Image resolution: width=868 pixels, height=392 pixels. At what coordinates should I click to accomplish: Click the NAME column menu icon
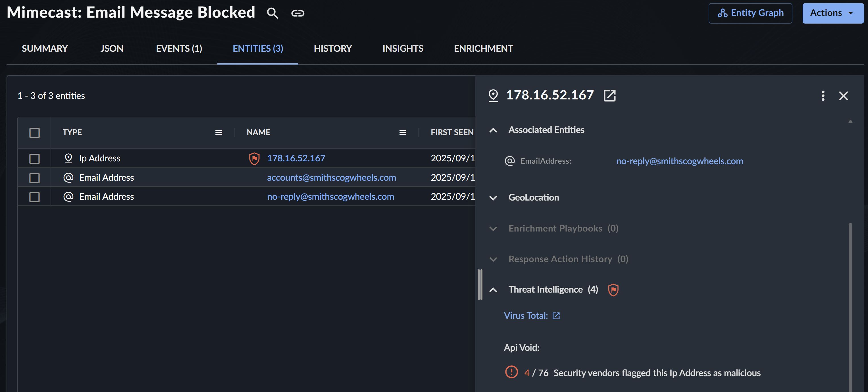[x=402, y=132]
